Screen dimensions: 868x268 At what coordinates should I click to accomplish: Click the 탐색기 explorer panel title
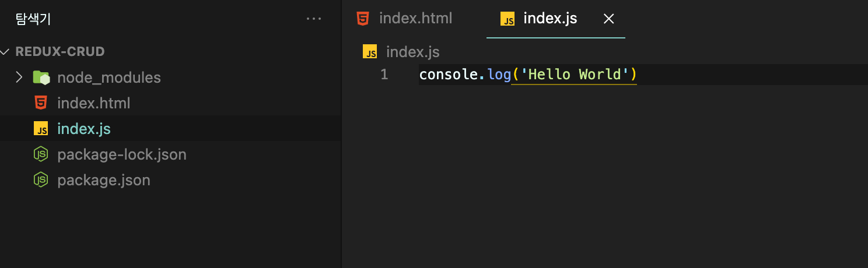33,19
